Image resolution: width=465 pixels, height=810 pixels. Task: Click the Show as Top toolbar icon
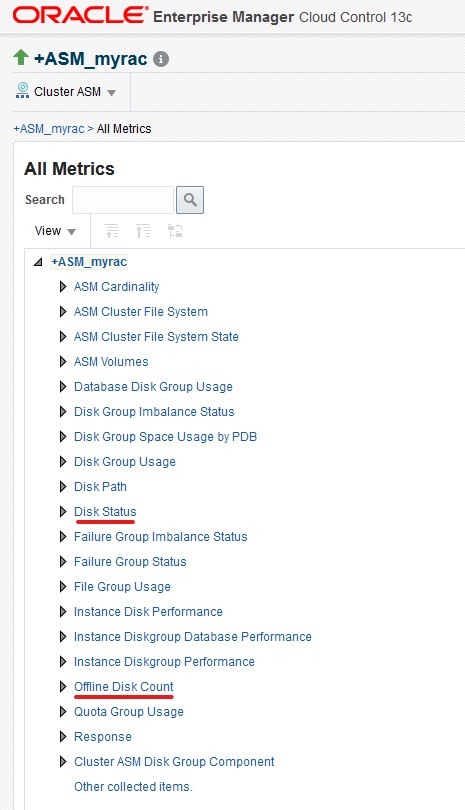point(175,230)
